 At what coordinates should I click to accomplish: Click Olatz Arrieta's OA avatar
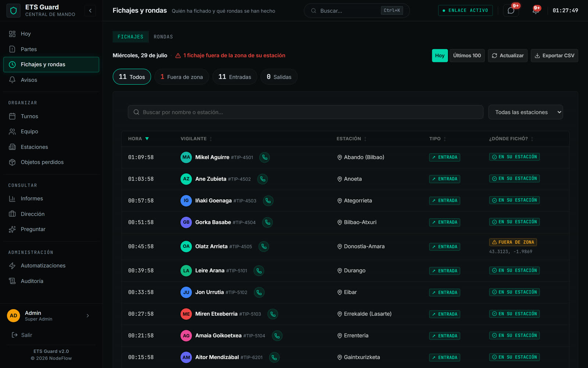pos(186,247)
